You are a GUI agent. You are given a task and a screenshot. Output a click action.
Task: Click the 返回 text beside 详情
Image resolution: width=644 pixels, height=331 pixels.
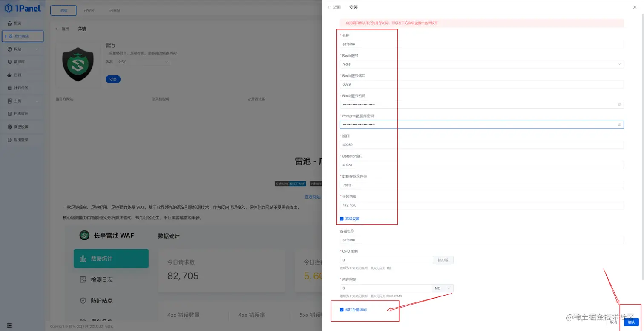[66, 29]
